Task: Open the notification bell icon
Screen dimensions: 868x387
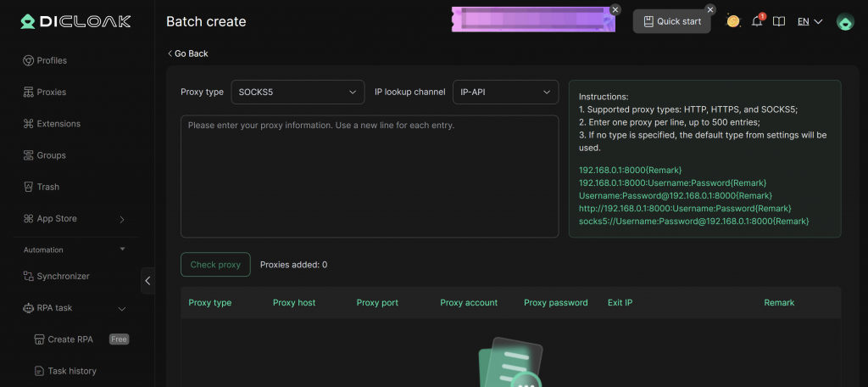Action: (x=757, y=21)
